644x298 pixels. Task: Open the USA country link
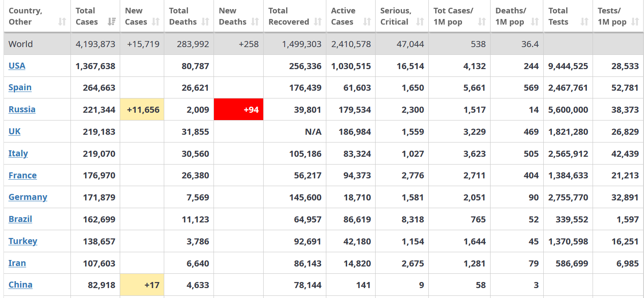click(x=17, y=66)
